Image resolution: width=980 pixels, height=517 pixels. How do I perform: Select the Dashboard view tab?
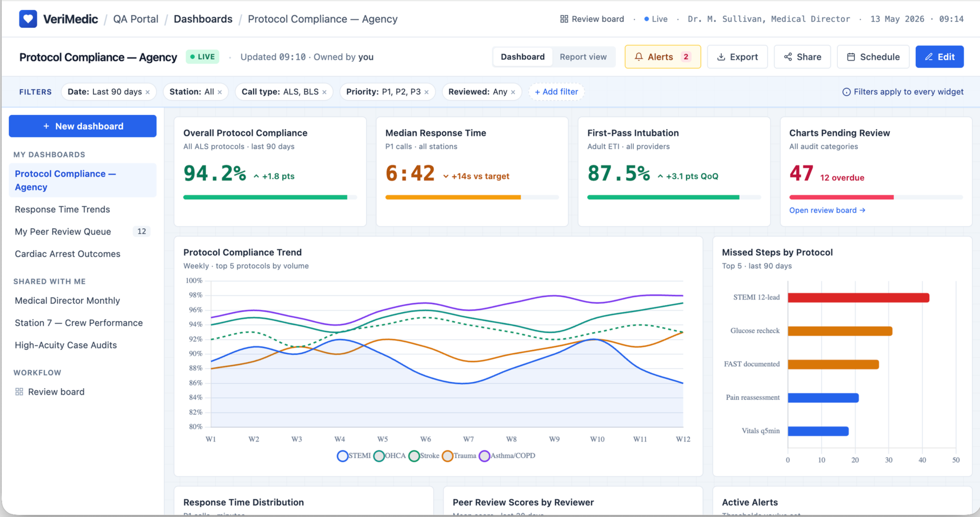[522, 57]
